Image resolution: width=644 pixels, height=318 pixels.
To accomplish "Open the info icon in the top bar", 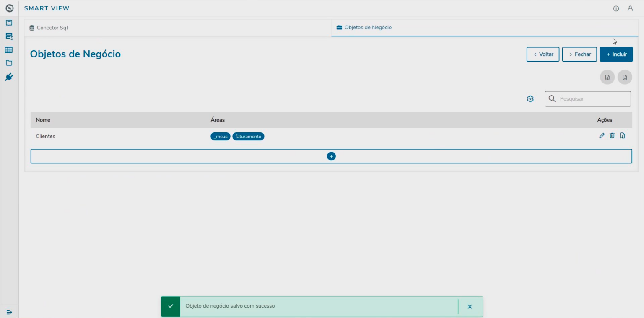I will (x=615, y=8).
